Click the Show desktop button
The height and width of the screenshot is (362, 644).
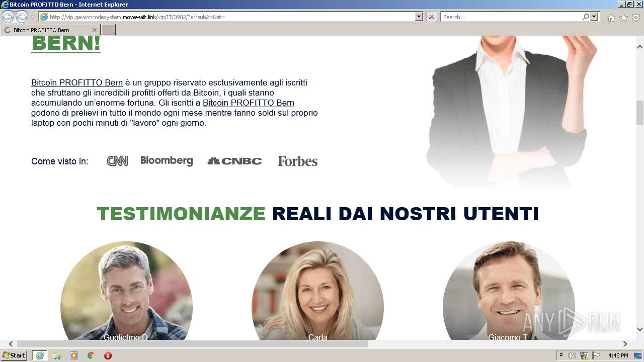coord(638,355)
